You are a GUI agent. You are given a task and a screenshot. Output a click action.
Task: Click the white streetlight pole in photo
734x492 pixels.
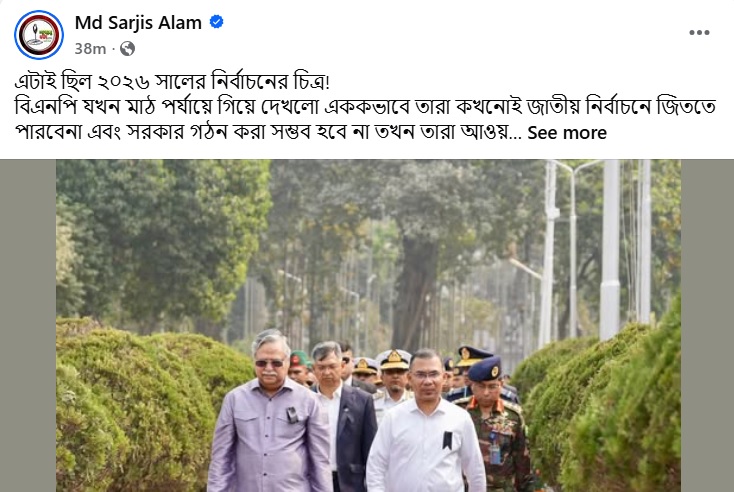click(x=609, y=248)
